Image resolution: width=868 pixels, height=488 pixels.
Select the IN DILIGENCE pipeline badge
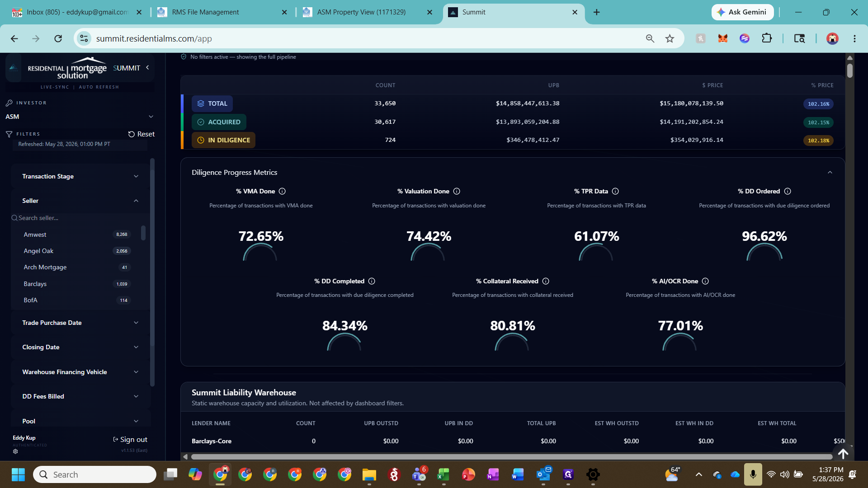click(223, 140)
